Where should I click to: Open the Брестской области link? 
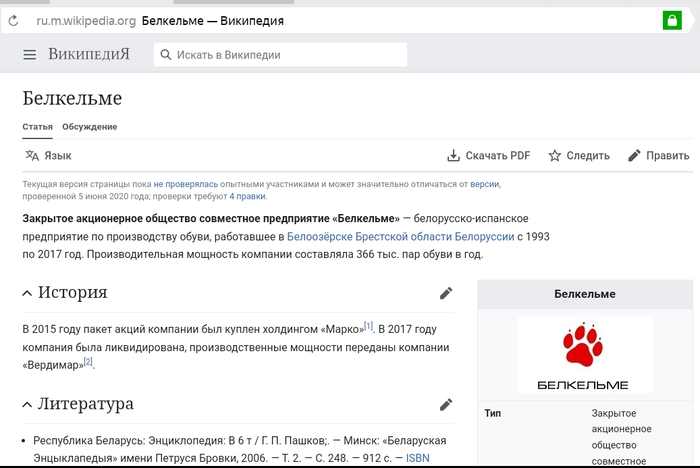[404, 236]
